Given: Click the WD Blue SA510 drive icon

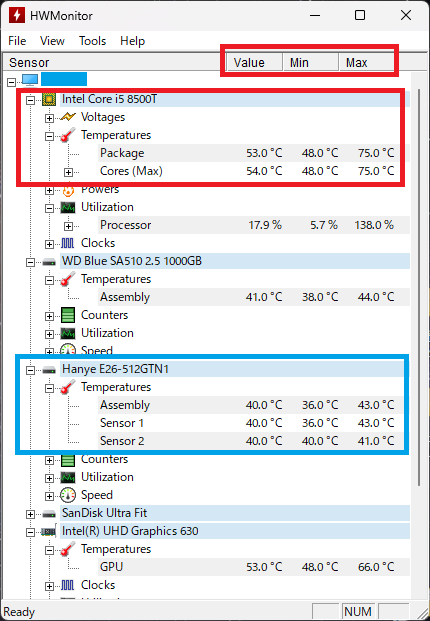Looking at the screenshot, I should click(49, 261).
